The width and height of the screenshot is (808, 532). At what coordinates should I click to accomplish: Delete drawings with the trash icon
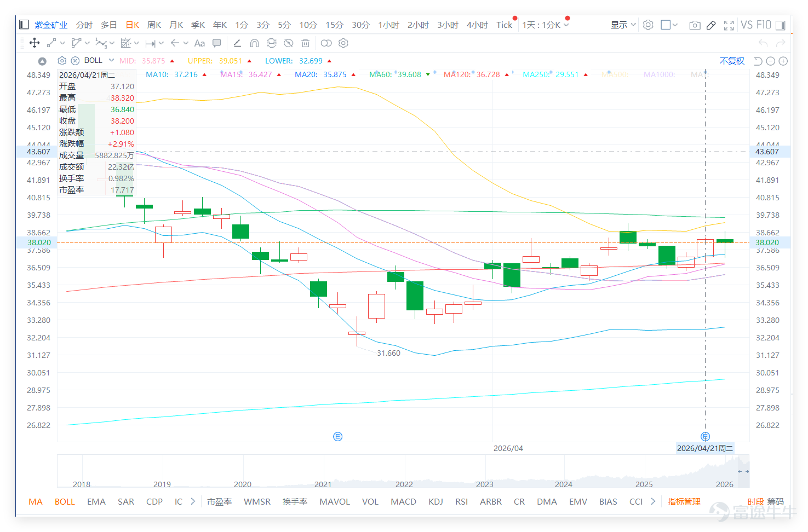pyautogui.click(x=306, y=43)
